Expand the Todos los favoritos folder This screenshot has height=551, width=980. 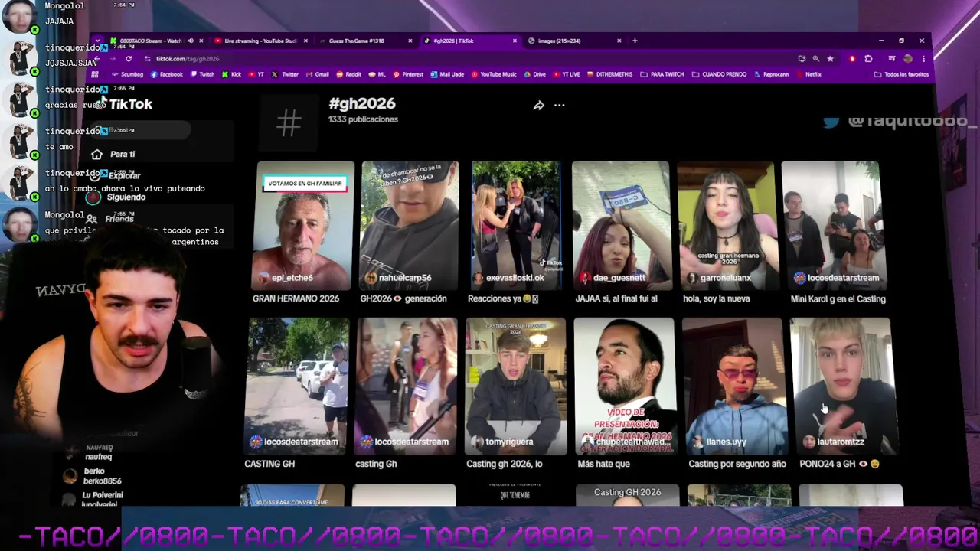(x=902, y=74)
